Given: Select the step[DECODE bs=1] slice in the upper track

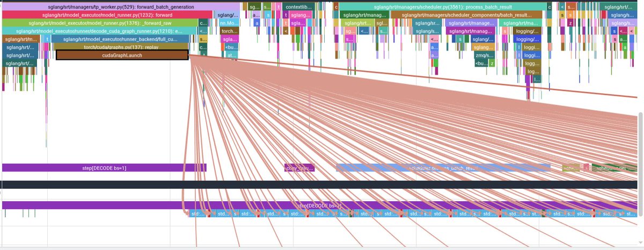Looking at the screenshot, I should click(104, 168).
